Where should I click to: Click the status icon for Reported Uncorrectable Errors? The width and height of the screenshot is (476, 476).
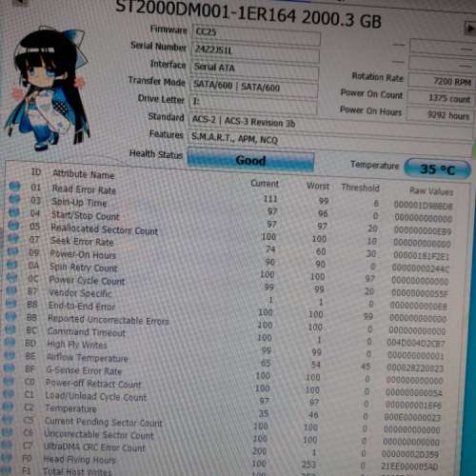point(10,316)
